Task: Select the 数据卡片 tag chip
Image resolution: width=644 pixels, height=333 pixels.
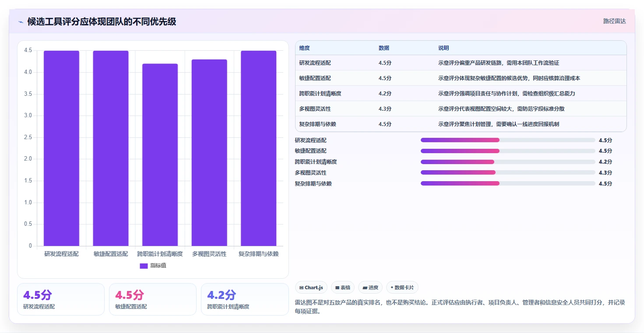Action: coord(402,287)
